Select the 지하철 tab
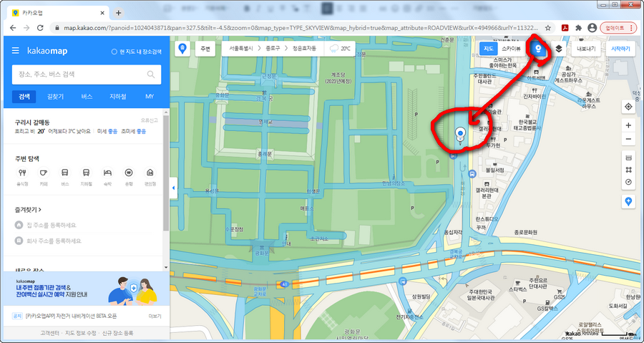Viewport: 644px width, 343px height. click(118, 97)
